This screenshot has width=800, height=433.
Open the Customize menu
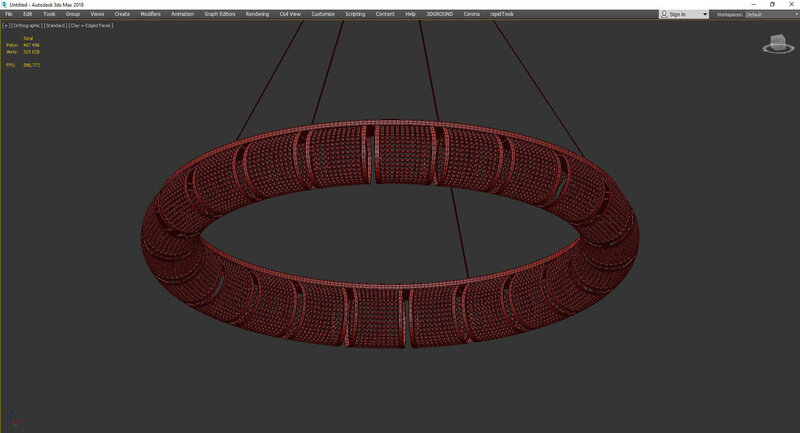pos(323,15)
